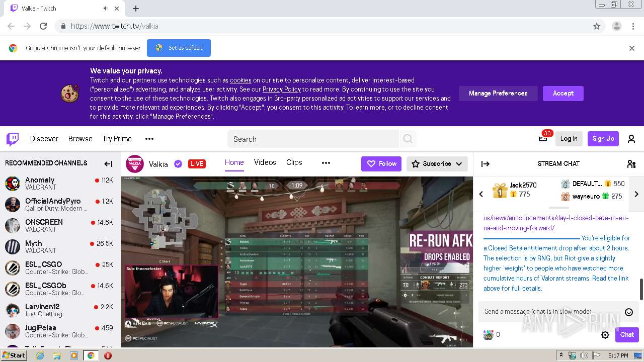Expand the Subscribe dropdown
This screenshot has height=362, width=644.
pos(459,164)
